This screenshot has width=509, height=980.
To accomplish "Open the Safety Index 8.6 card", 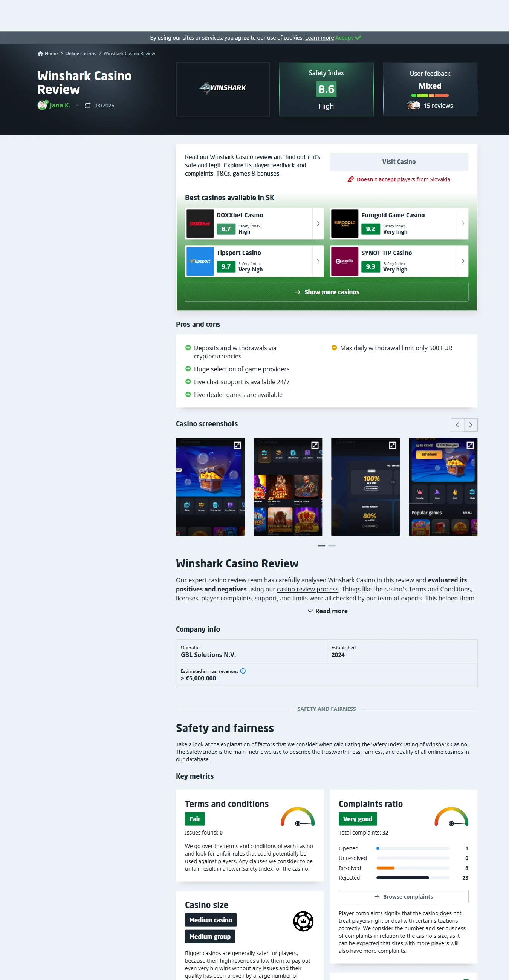I will click(x=326, y=89).
